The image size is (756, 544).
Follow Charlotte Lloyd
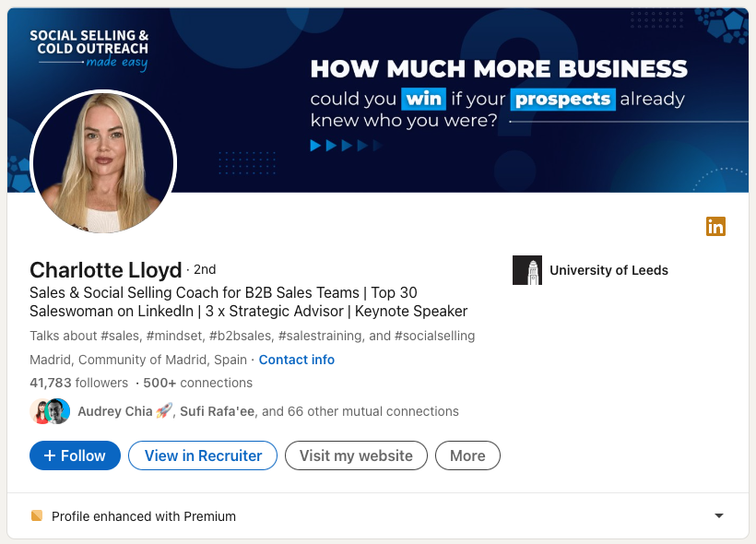pyautogui.click(x=75, y=455)
